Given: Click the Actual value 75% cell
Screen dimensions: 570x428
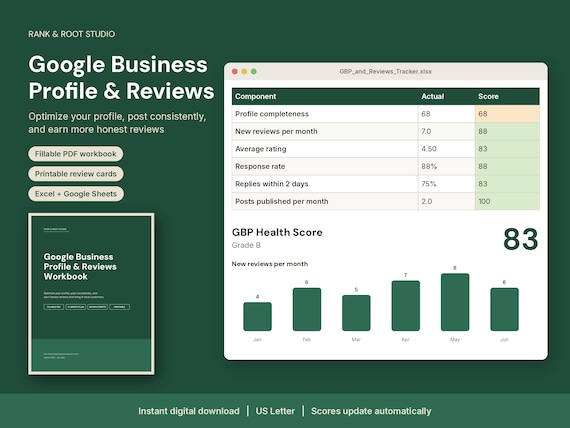Looking at the screenshot, I should coord(446,184).
